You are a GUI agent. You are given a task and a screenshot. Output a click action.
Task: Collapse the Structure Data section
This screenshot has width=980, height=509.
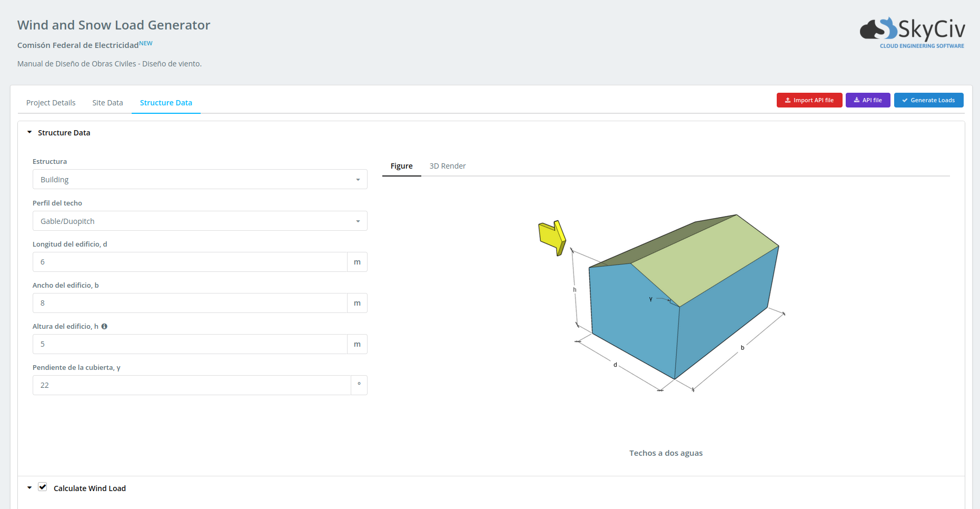29,133
